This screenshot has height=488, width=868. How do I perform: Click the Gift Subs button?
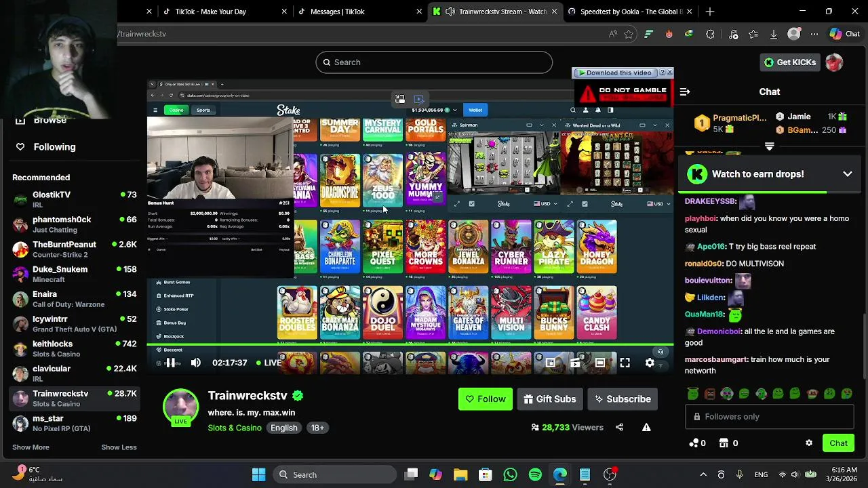(x=549, y=399)
